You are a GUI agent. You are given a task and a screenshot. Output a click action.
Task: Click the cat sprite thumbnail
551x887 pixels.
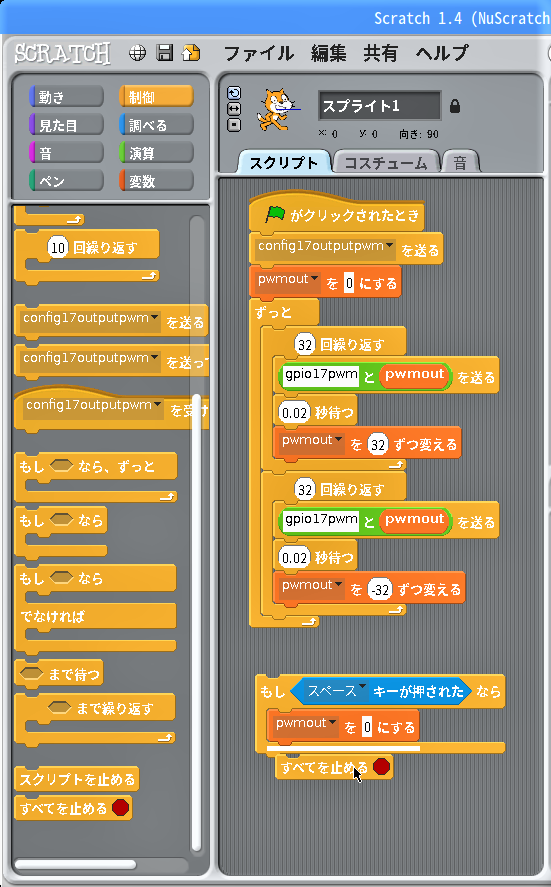point(276,109)
